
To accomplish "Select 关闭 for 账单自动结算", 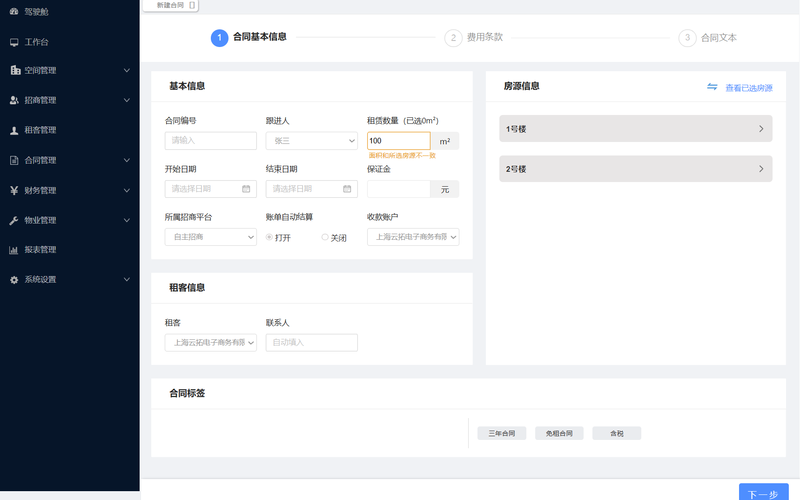I will tap(325, 237).
